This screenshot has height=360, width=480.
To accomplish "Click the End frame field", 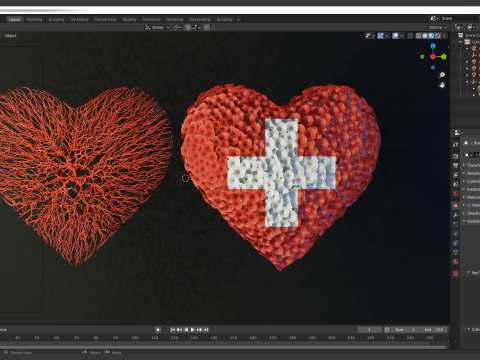I will click(434, 330).
